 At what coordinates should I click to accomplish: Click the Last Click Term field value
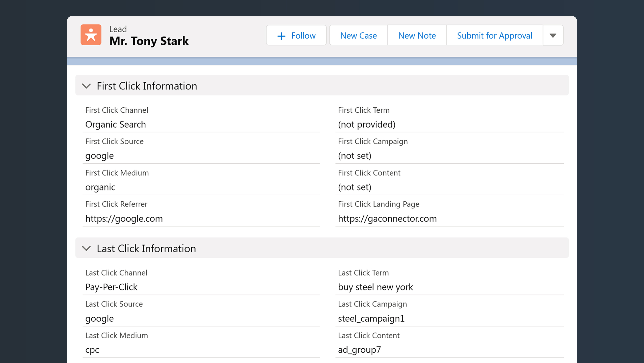(x=375, y=287)
